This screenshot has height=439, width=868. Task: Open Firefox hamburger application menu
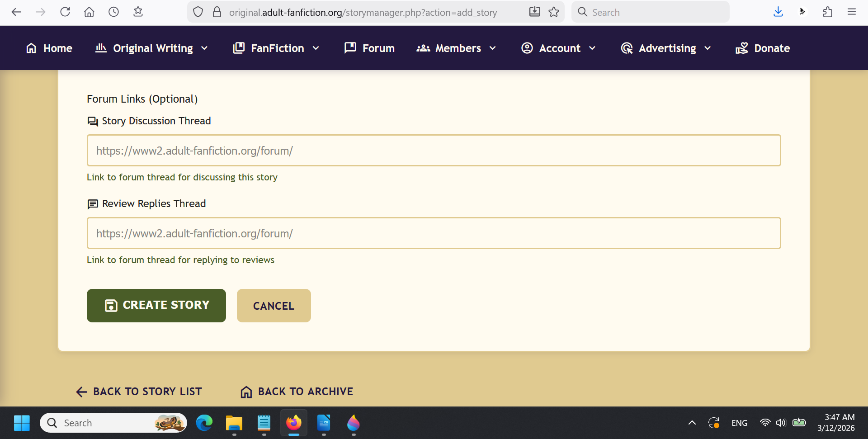852,12
